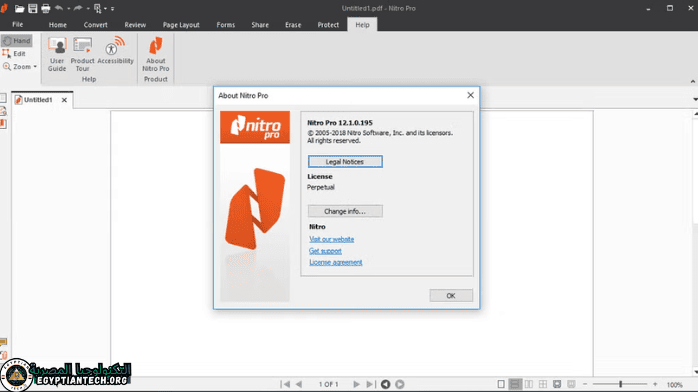Open Accessibility options
Screen dimensions: 698x392
[x=115, y=51]
